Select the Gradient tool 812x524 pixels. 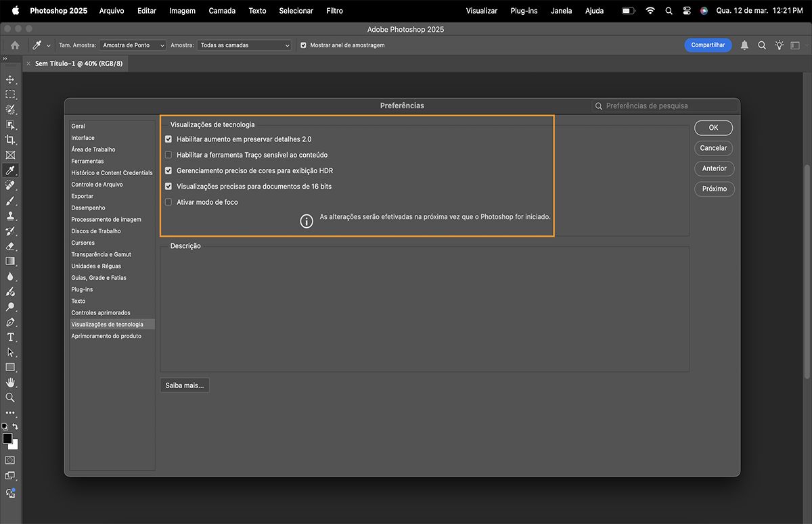[10, 261]
